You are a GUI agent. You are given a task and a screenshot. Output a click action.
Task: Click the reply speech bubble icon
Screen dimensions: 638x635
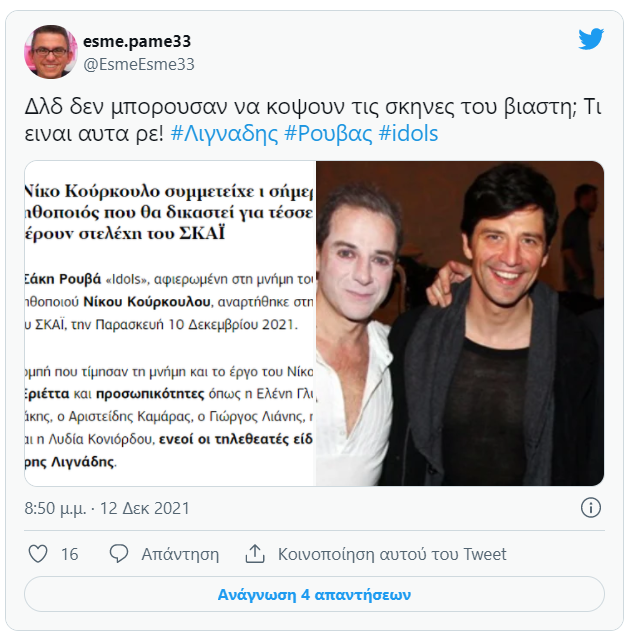pyautogui.click(x=119, y=554)
